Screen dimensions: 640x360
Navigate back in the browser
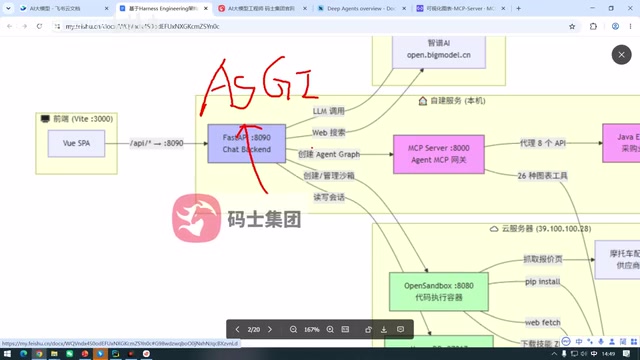coord(9,26)
